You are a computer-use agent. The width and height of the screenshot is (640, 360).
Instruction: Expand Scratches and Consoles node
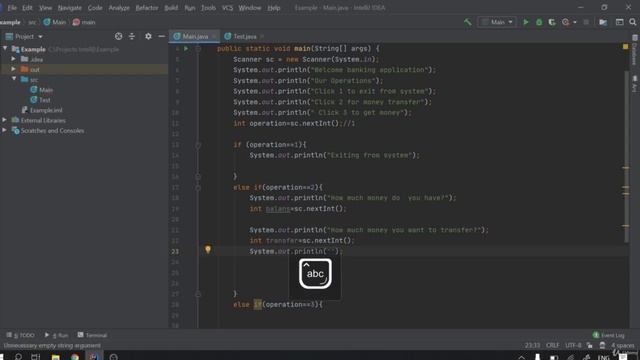pos(4,130)
